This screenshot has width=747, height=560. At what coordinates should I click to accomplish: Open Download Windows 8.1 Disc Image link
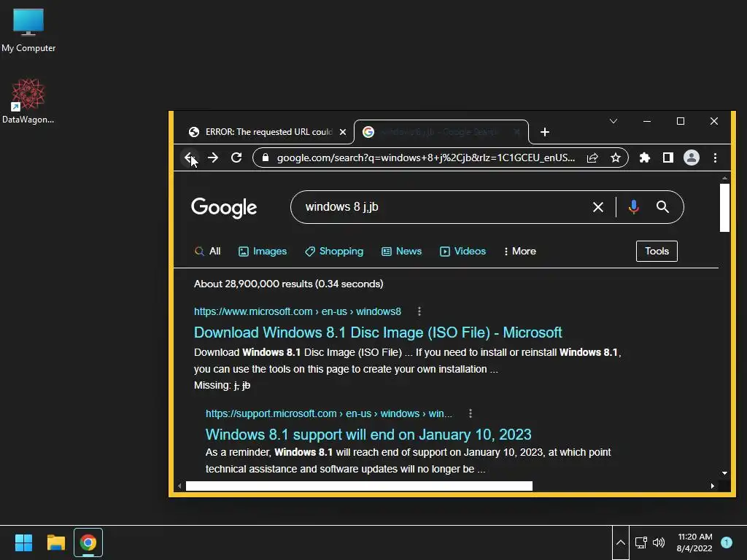click(x=378, y=332)
